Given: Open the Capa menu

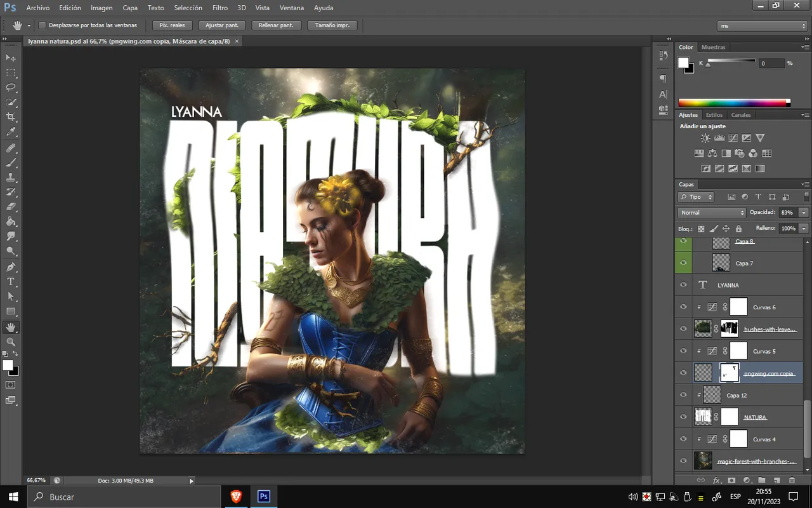Looking at the screenshot, I should (130, 8).
